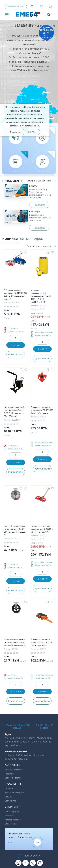The image size is (58, 868).
Task: Increase quantity of lever winch product
Action: [20, 338]
